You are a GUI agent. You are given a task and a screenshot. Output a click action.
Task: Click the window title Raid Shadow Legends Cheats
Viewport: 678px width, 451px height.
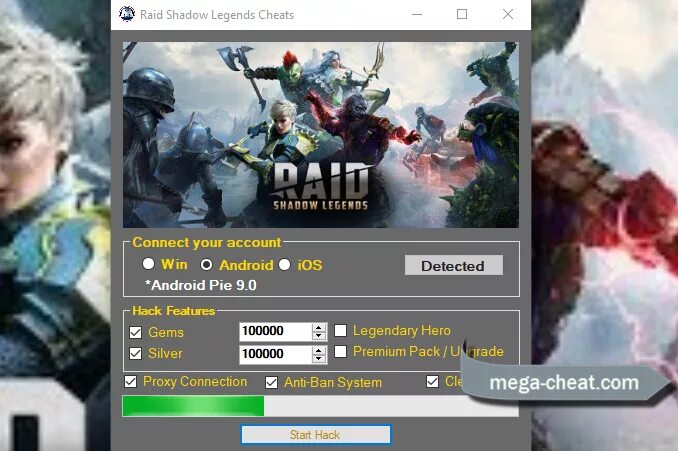click(x=217, y=15)
